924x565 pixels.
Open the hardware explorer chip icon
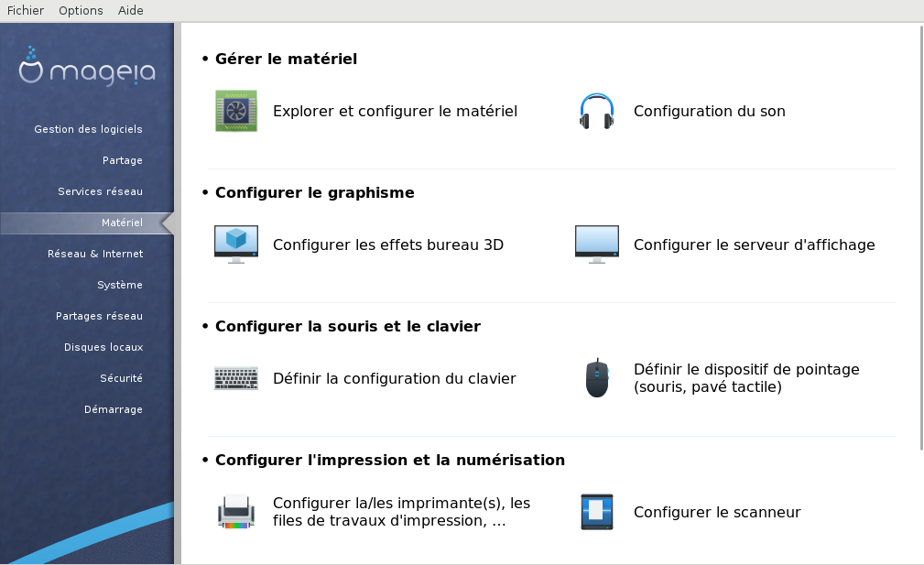[235, 111]
